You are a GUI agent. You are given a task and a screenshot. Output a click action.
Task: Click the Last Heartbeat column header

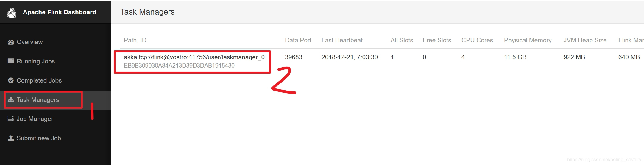(x=342, y=40)
